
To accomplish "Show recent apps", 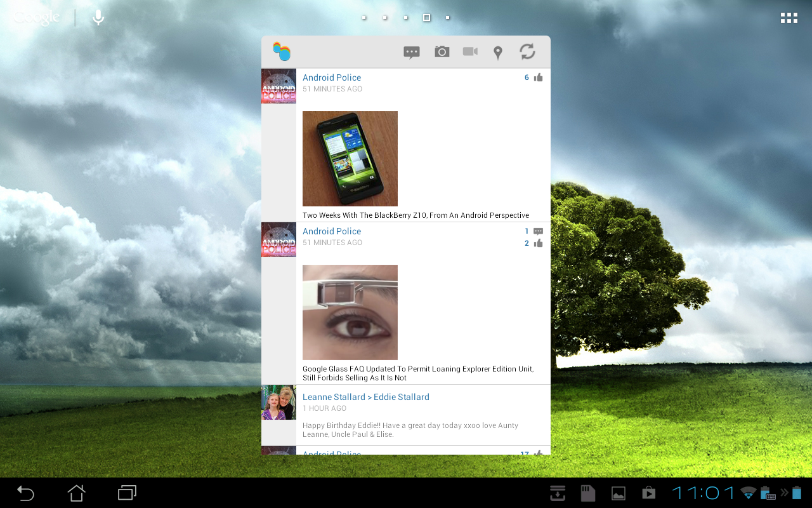I will pos(128,493).
